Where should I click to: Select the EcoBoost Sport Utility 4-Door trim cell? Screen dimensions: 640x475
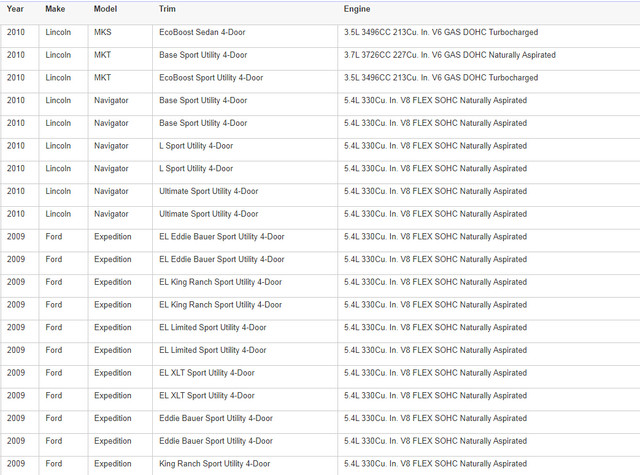point(211,78)
